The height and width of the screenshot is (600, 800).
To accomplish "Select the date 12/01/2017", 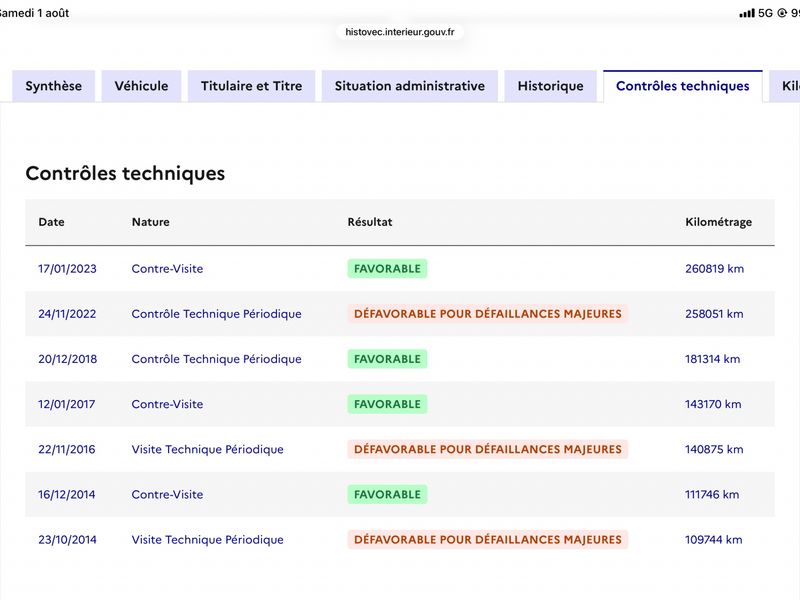I will point(67,404).
